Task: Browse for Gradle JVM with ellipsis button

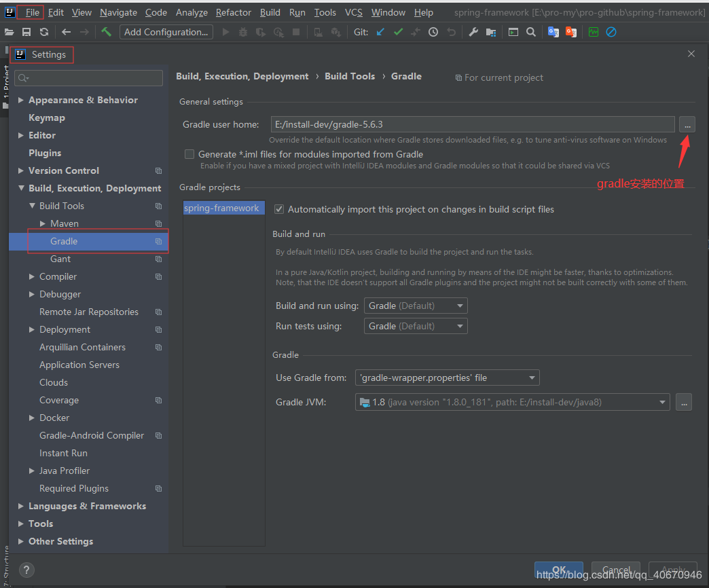Action: pos(684,402)
